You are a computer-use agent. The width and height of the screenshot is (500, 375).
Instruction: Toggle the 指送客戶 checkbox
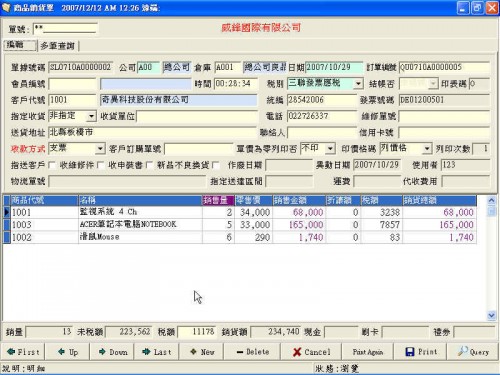tap(52, 165)
